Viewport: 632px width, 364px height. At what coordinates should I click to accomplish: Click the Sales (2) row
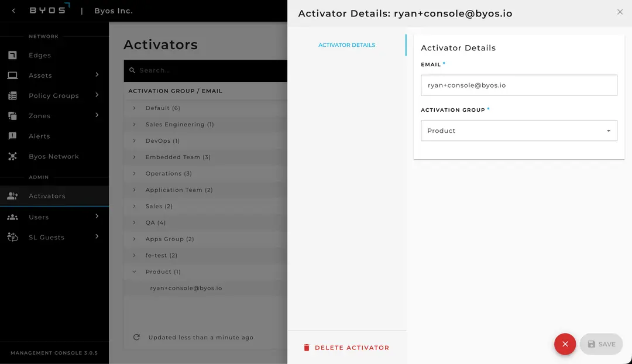[205, 206]
